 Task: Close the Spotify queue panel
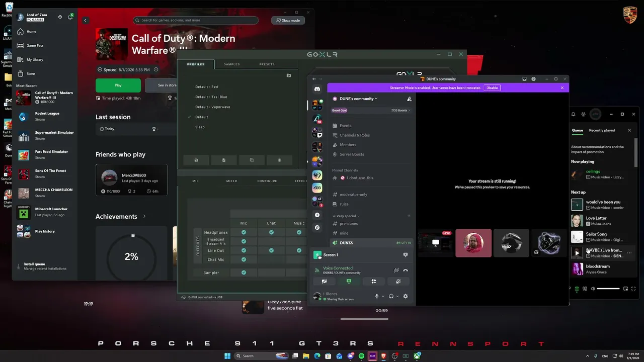click(x=629, y=130)
